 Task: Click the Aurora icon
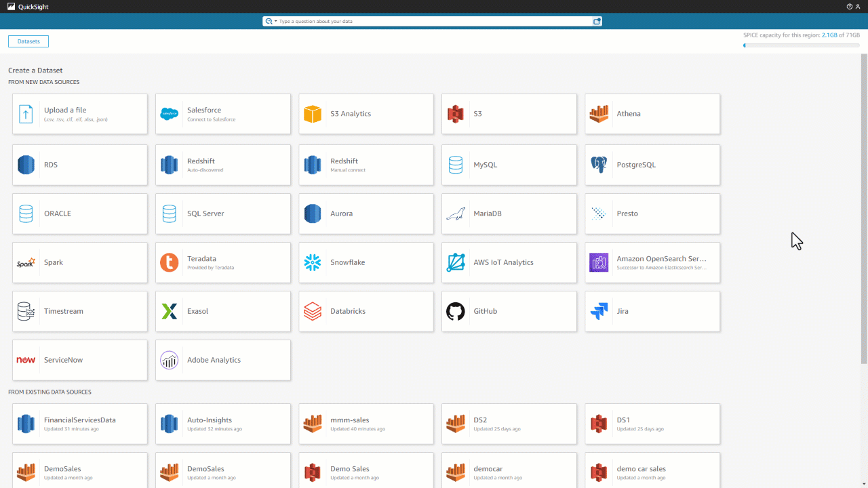coord(312,213)
